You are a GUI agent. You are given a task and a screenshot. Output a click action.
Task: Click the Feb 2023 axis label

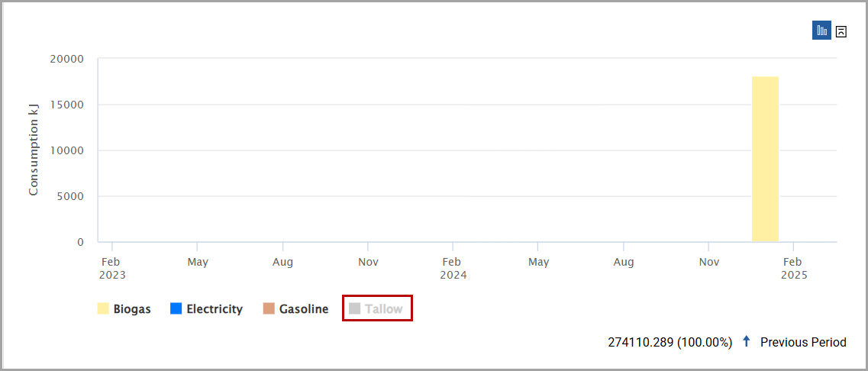click(x=112, y=268)
